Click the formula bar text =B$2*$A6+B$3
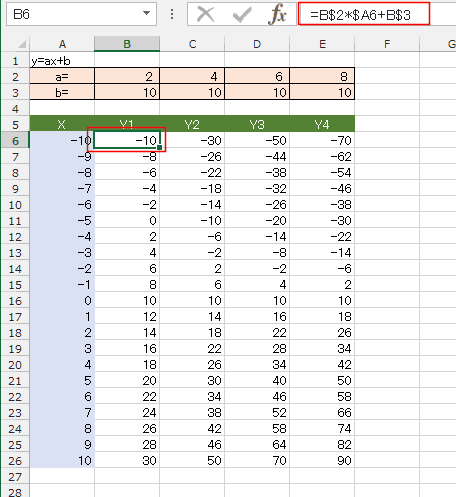Image resolution: width=456 pixels, height=497 pixels. point(360,15)
